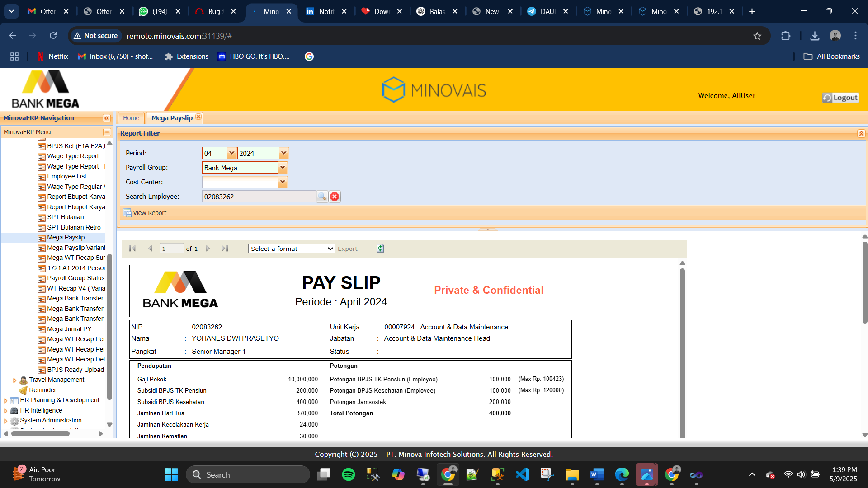Open a new browser tab

[x=752, y=12]
